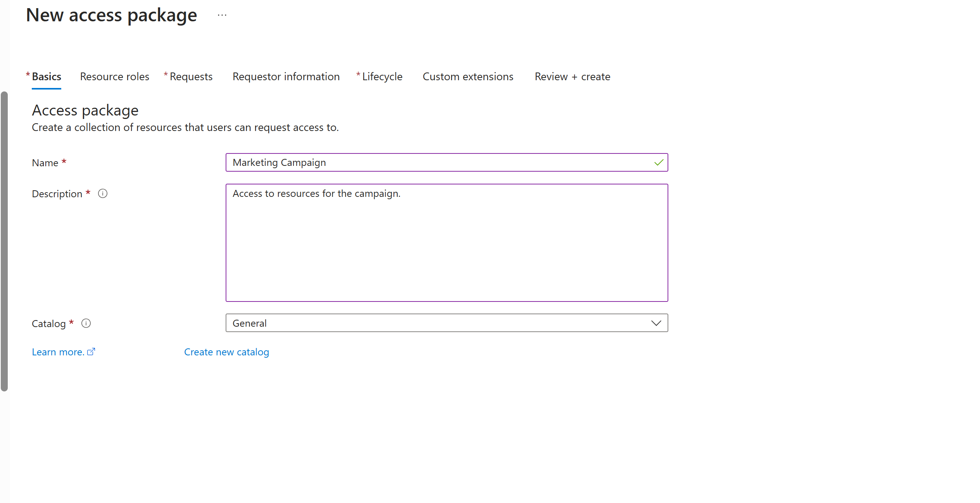Screen dimensions: 980x503
Task: Select the Basics tab
Action: 47,77
